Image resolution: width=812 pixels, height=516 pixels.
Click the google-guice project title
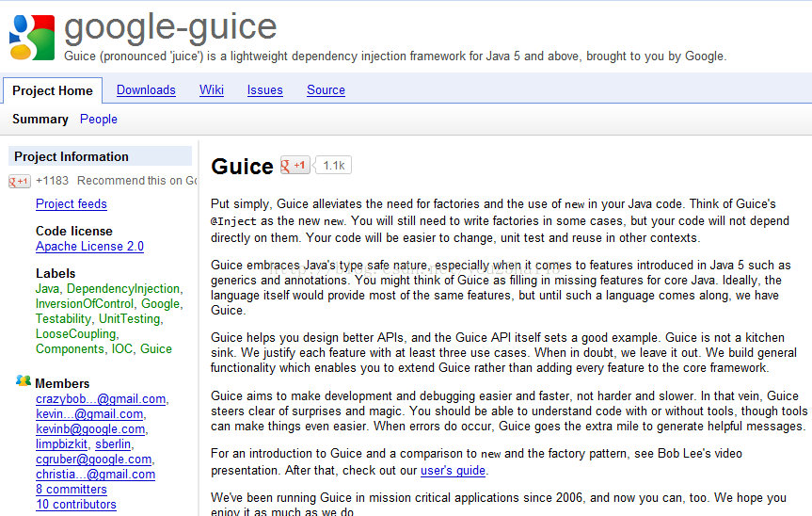click(170, 27)
